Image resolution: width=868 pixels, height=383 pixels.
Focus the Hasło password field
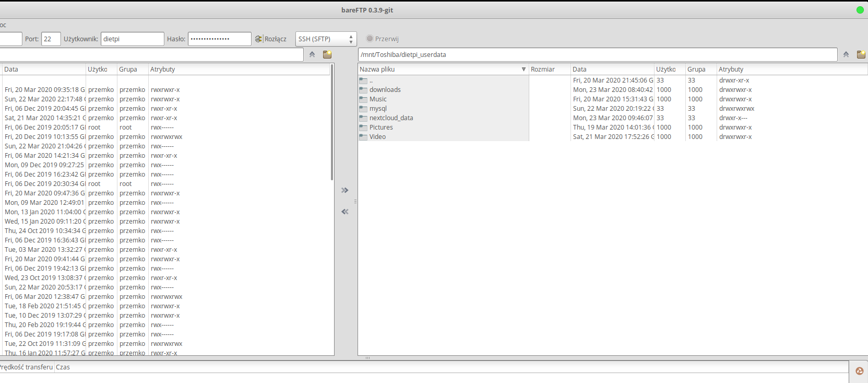click(219, 39)
